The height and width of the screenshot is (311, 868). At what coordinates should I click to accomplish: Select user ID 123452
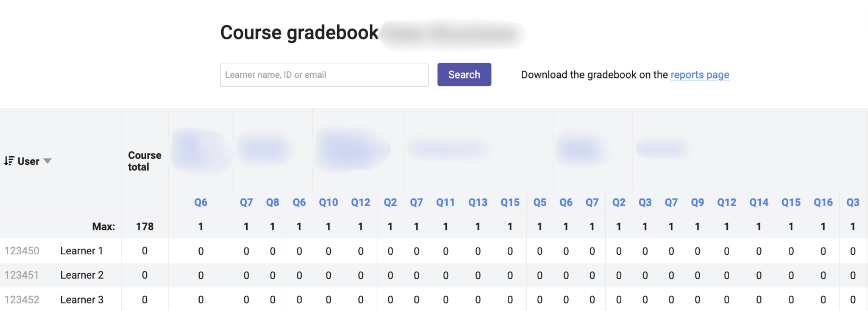coord(22,299)
